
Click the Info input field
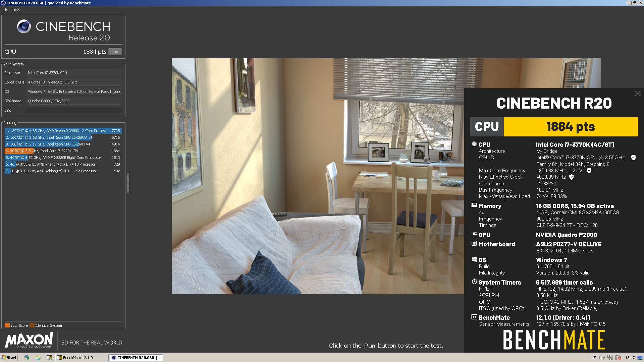(74, 110)
